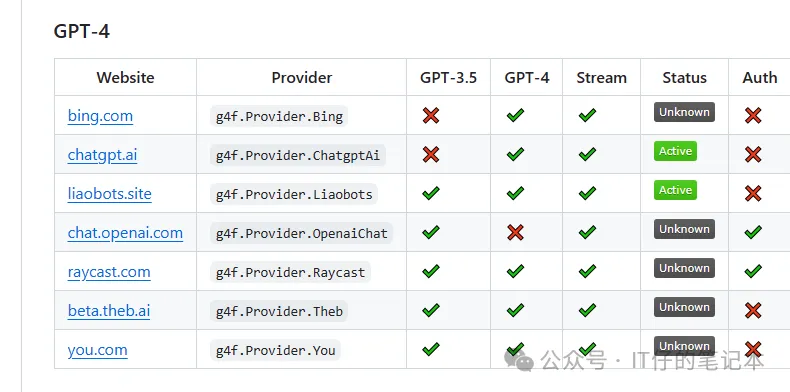Click the red cross in liaobots.site Auth cell
790x392 pixels.
pos(753,193)
